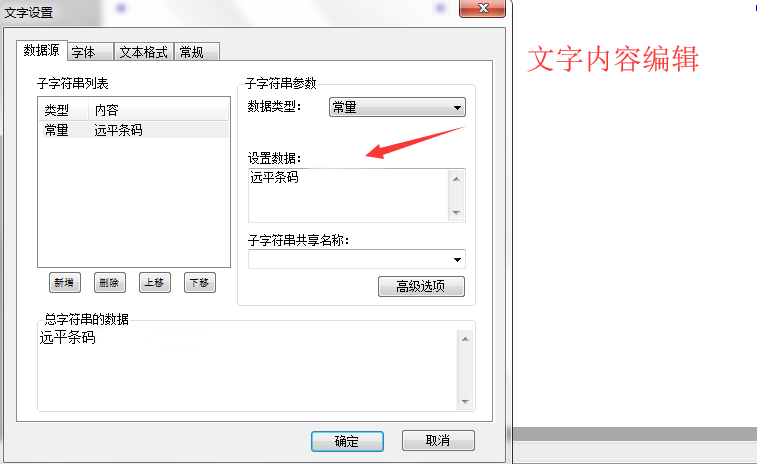Click the 设置数据 scrollbar down arrow
Viewport: 757px width, 464px height.
point(456,213)
